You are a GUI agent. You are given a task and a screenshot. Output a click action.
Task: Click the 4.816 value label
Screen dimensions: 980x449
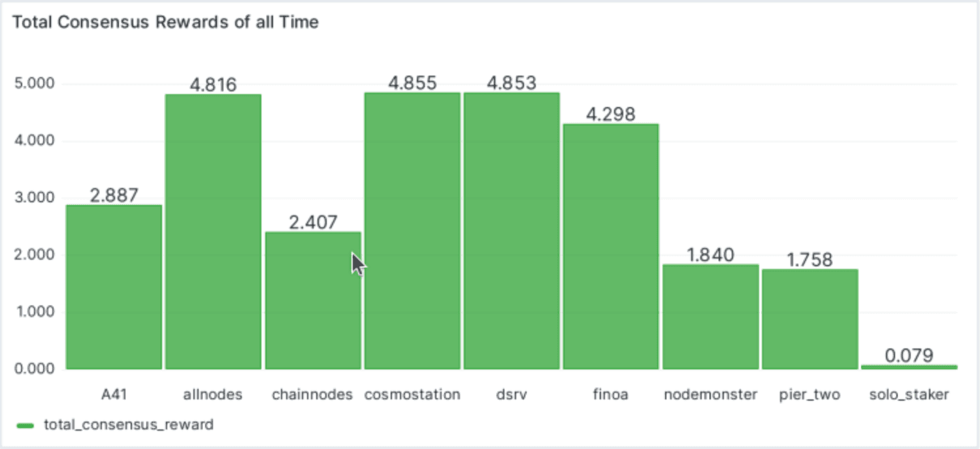[x=213, y=85]
